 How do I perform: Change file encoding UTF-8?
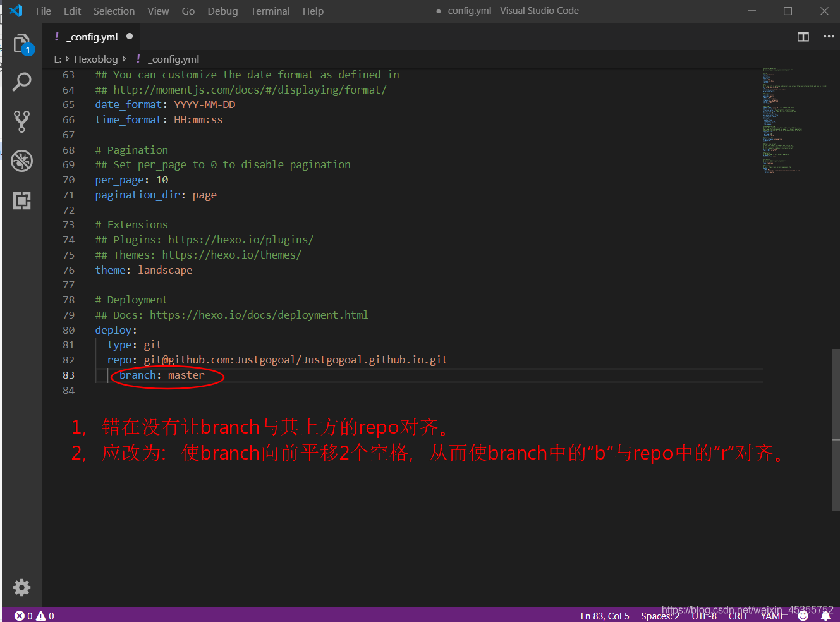tap(704, 616)
